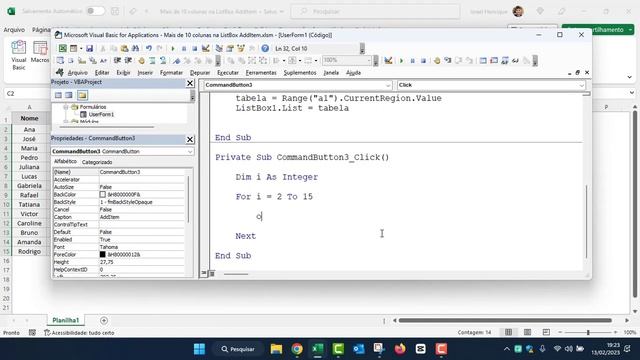This screenshot has width=640, height=360.
Task: Click the Toggle Breakpoint hand icon in Edit toolbar
Action: [141, 60]
